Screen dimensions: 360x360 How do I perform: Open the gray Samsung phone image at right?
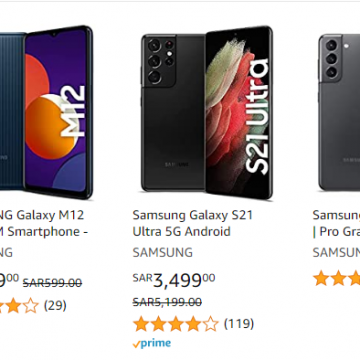339,112
